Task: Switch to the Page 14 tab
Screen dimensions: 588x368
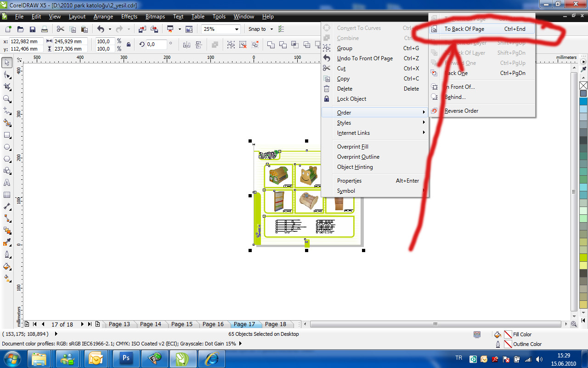Action: point(151,324)
